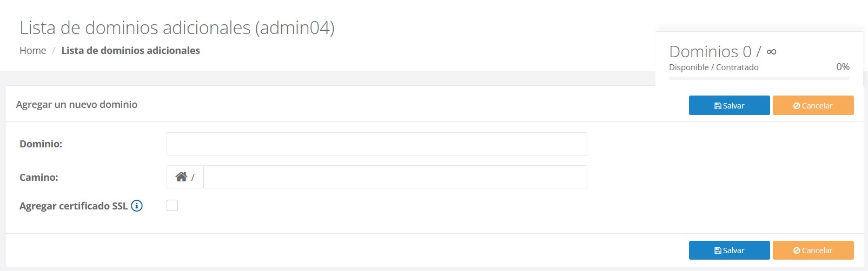Click the 0% usage percentage label
This screenshot has height=271, width=868.
tap(843, 67)
